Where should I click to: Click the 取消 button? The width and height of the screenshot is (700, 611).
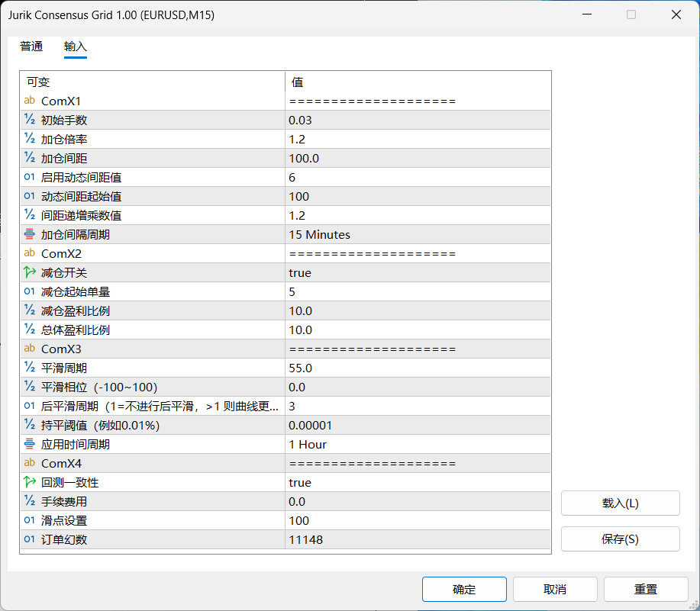click(x=555, y=589)
